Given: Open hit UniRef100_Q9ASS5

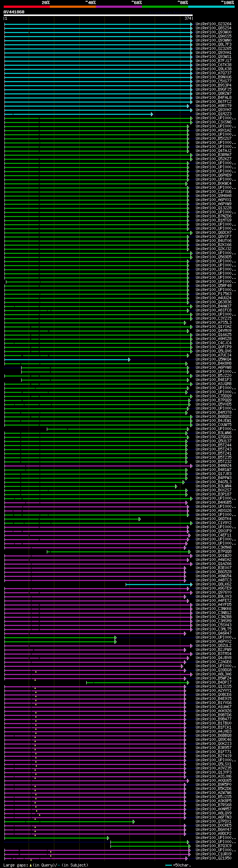Looking at the screenshot, I should tap(213, 36).
